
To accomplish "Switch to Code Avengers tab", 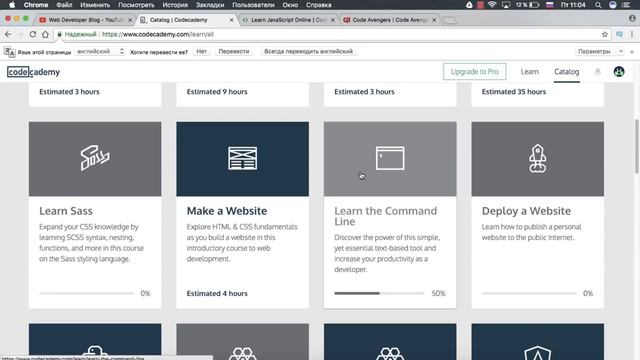I will coord(389,20).
